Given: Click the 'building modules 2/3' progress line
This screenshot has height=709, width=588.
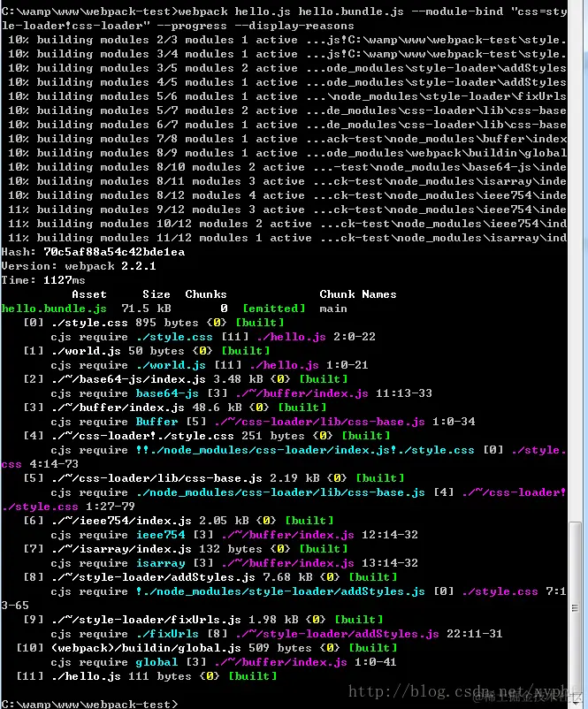Looking at the screenshot, I should coord(286,40).
